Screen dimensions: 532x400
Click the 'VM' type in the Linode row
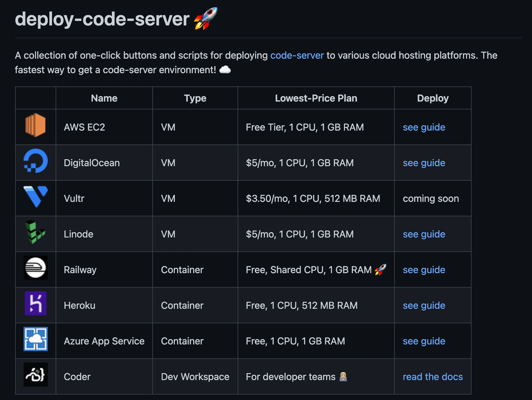point(168,234)
